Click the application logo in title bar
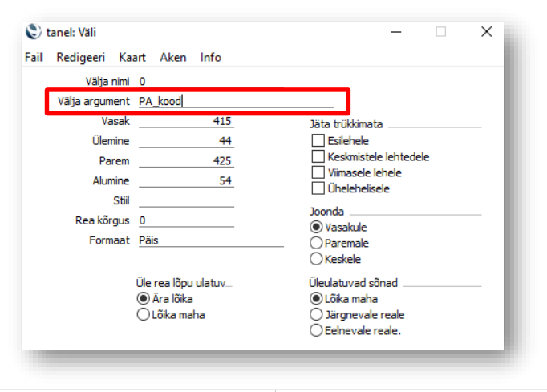The width and height of the screenshot is (547, 392). click(x=34, y=32)
